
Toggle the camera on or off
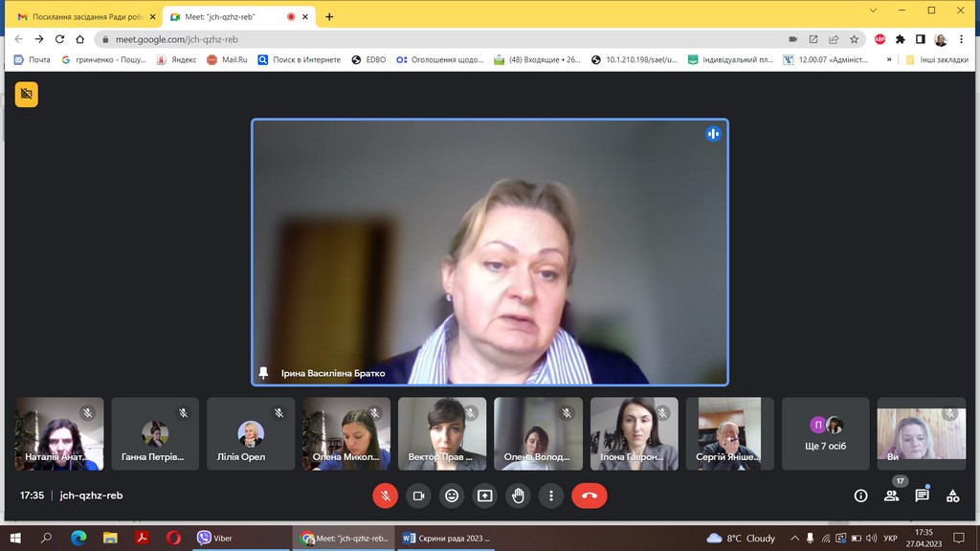[418, 496]
